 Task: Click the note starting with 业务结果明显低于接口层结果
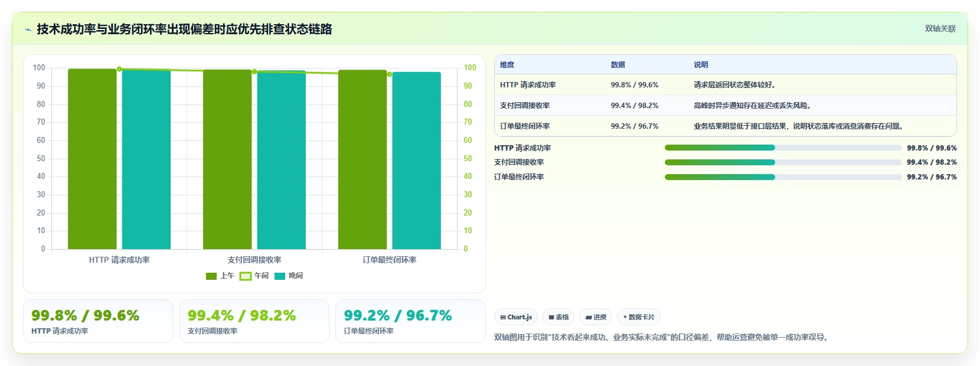(x=800, y=126)
